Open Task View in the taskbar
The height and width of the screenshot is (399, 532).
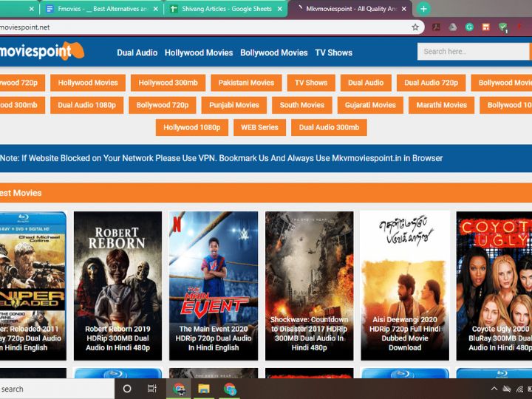pyautogui.click(x=152, y=389)
